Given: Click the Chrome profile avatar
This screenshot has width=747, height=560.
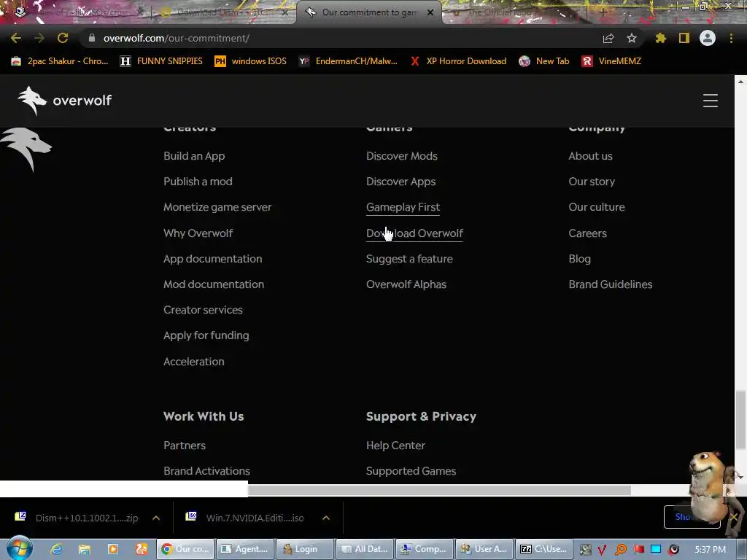Looking at the screenshot, I should pyautogui.click(x=708, y=38).
